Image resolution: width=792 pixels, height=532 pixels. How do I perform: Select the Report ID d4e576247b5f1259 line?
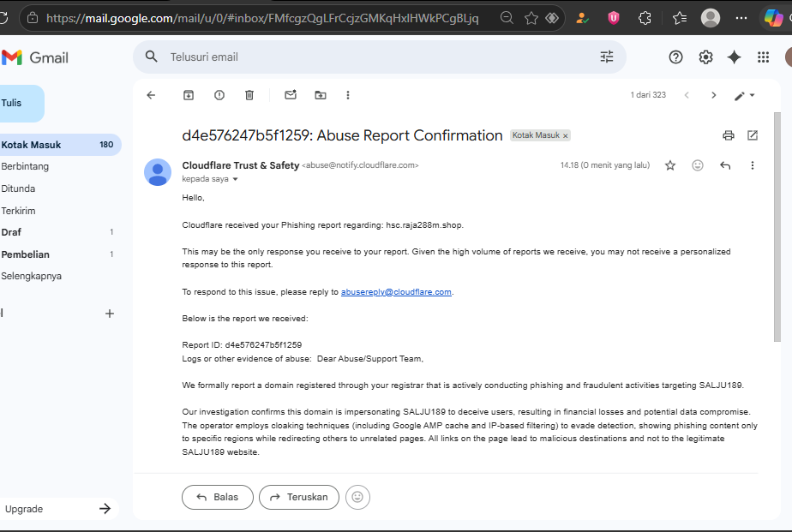click(242, 344)
